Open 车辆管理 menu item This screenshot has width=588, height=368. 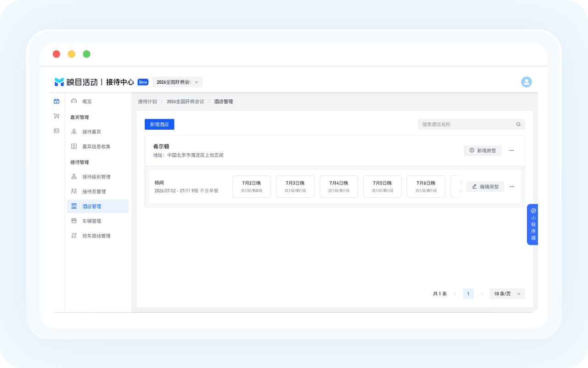(x=98, y=221)
